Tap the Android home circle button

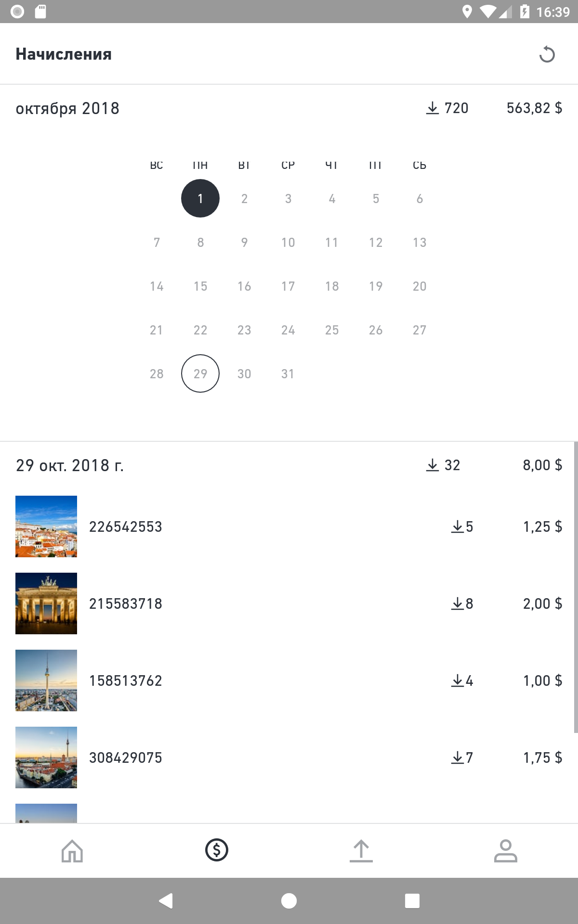pyautogui.click(x=289, y=900)
